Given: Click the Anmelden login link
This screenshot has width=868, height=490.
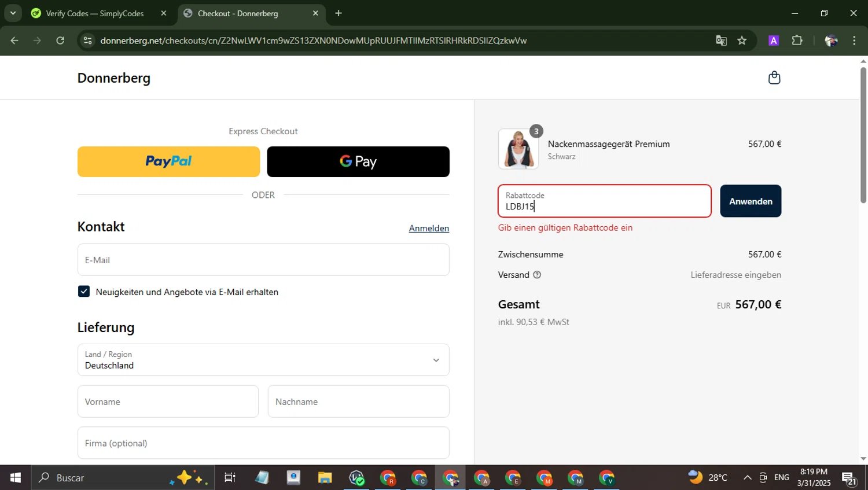Looking at the screenshot, I should [429, 228].
